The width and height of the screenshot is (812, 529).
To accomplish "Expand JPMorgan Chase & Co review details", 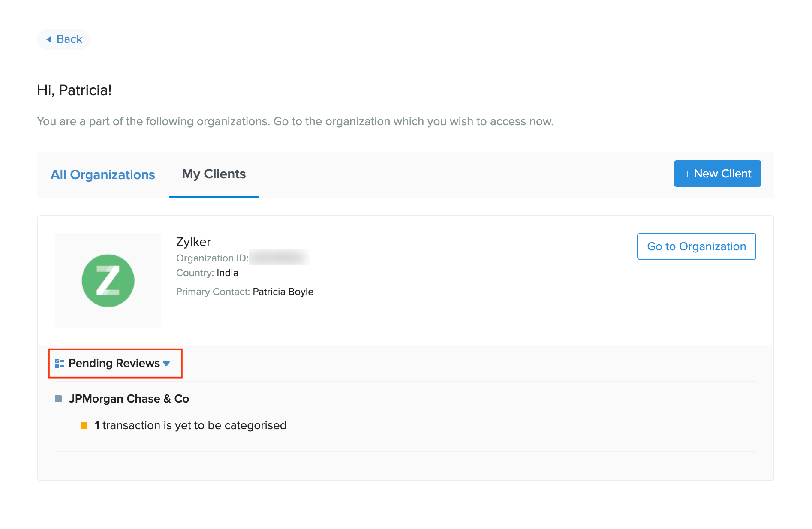I will click(x=129, y=398).
